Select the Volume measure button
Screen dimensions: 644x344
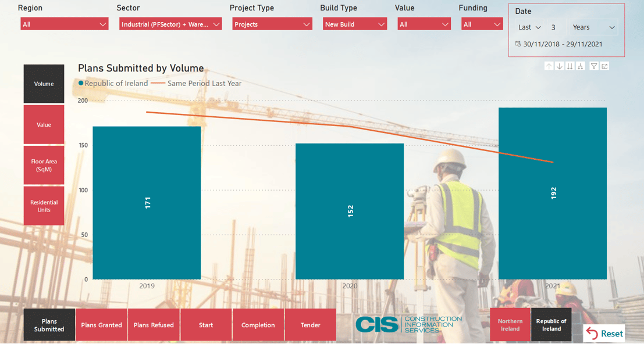(44, 84)
